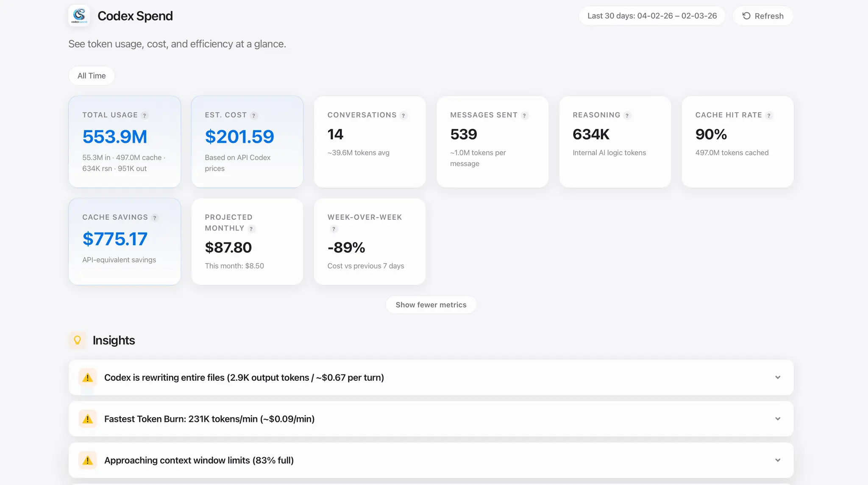The height and width of the screenshot is (485, 868).
Task: Refresh the dashboard data
Action: click(x=762, y=16)
